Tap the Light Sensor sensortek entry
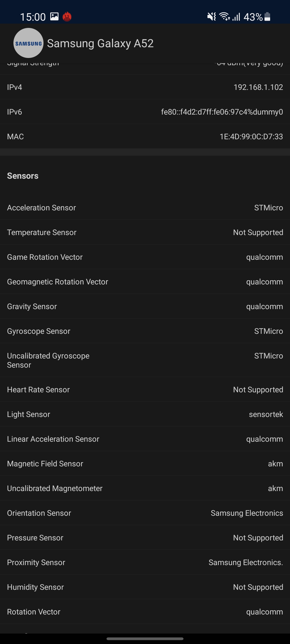 click(266, 414)
